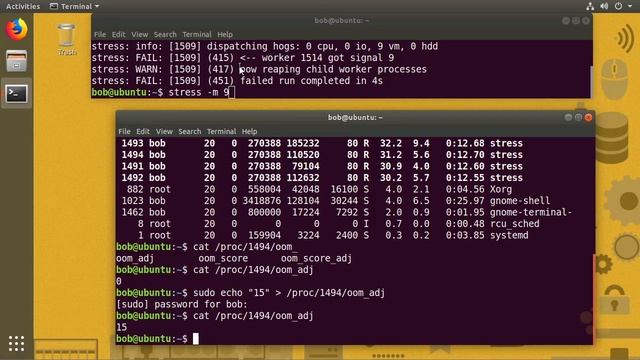Screen dimensions: 640x360
Task: Close the front terminal window
Action: [588, 118]
